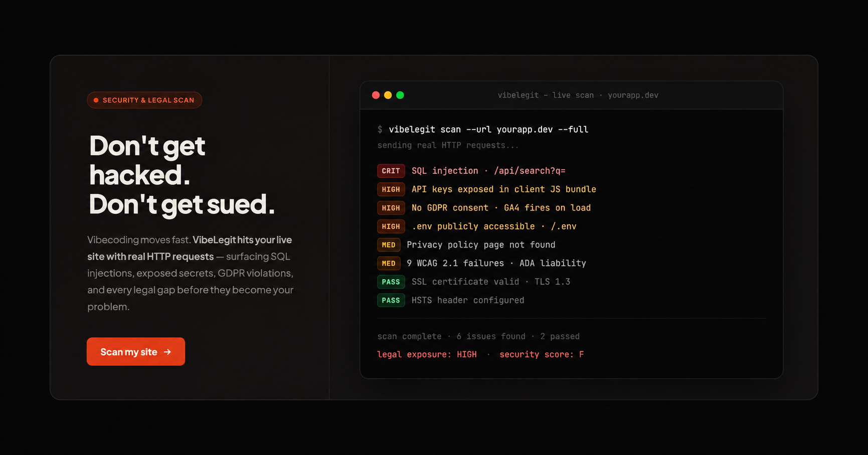Viewport: 868px width, 455px height.
Task: Select text '.env publicly accessible · /.env'
Action: pyautogui.click(x=494, y=226)
